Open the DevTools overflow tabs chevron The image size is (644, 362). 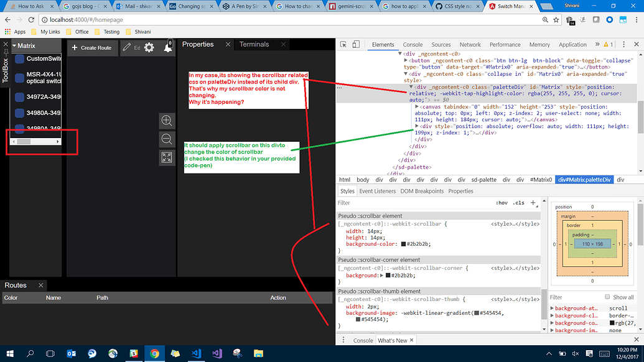pyautogui.click(x=597, y=44)
